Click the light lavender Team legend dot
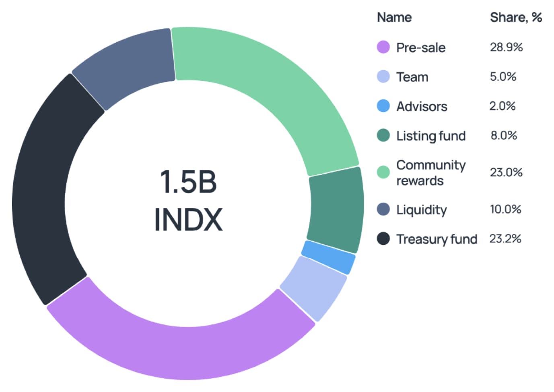 coord(383,76)
